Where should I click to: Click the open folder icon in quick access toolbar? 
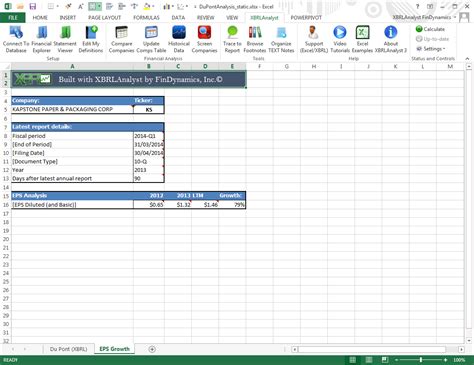[20, 6]
